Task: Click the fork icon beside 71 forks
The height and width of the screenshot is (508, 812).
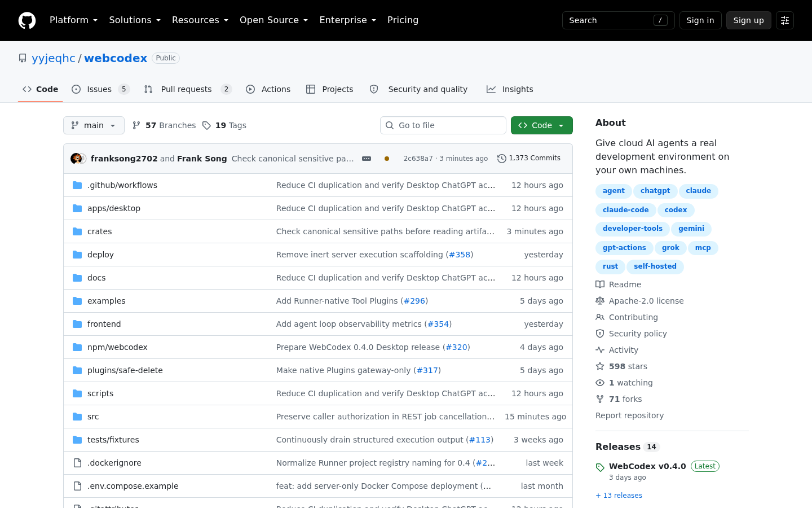Action: pyautogui.click(x=600, y=399)
